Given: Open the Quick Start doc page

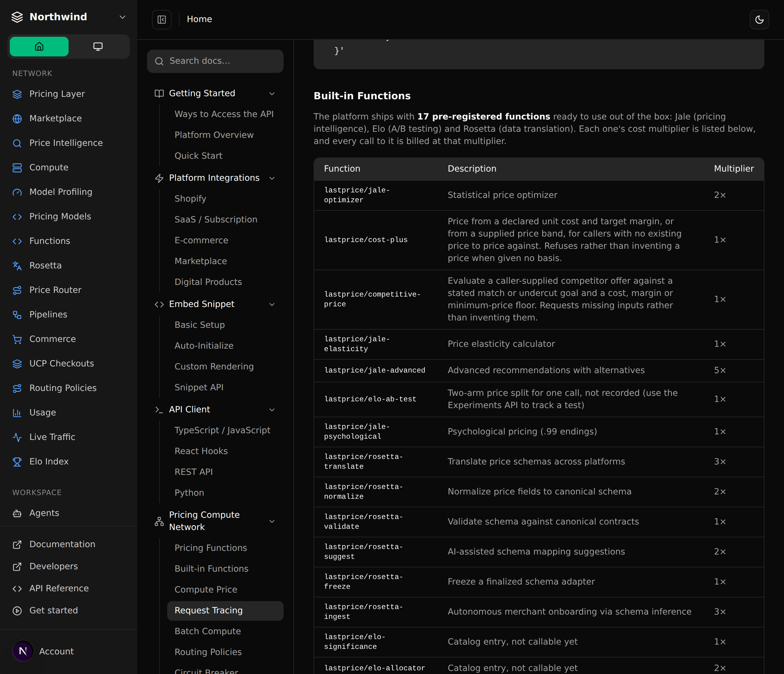Looking at the screenshot, I should point(198,156).
